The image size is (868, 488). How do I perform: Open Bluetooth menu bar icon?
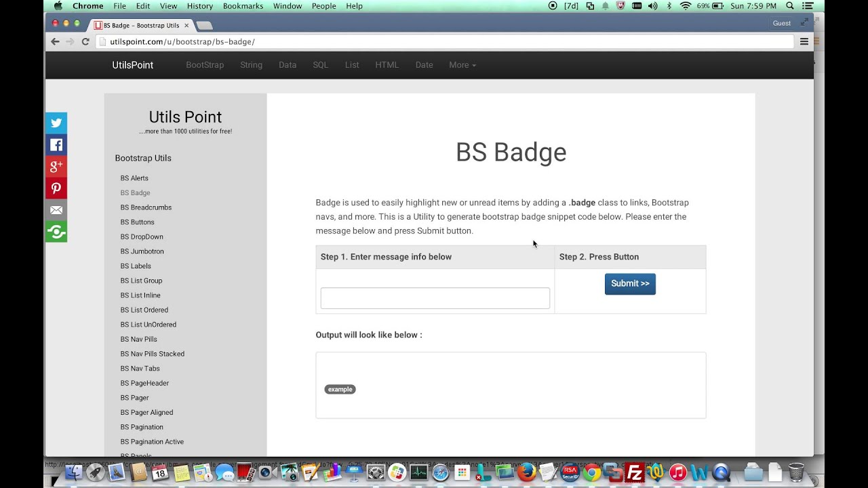pos(669,5)
